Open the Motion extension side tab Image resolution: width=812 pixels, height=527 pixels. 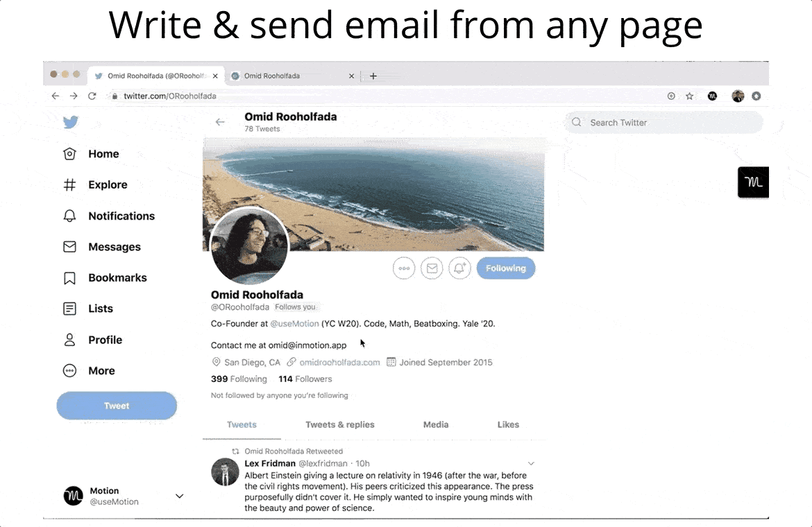[x=753, y=182]
